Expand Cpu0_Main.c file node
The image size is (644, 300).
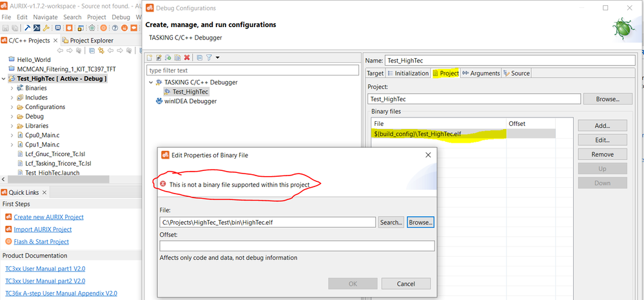click(x=12, y=135)
